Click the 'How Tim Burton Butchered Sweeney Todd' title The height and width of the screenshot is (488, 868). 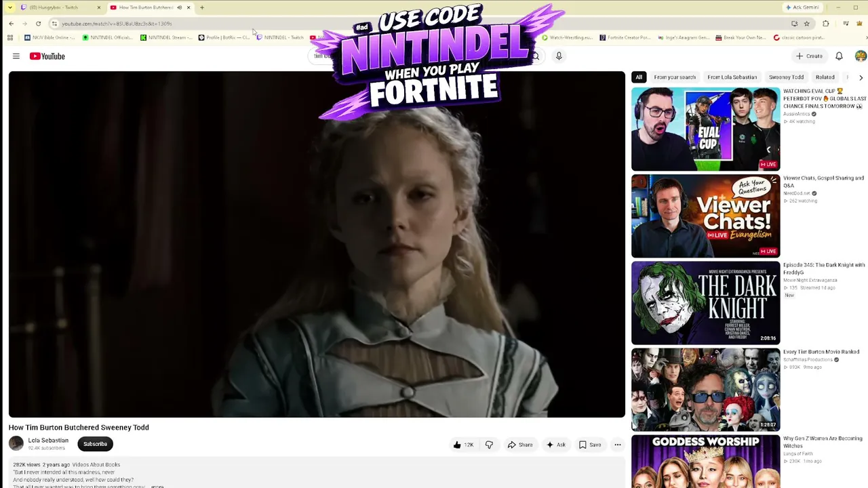pos(79,428)
